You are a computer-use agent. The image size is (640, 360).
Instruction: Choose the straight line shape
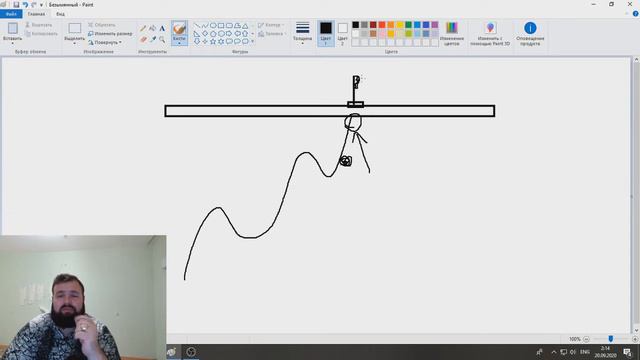tap(197, 25)
